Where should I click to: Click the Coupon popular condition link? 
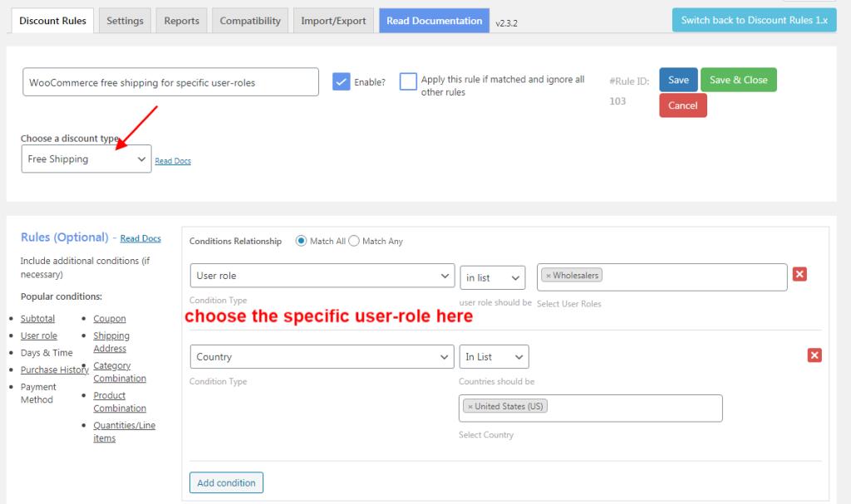110,319
